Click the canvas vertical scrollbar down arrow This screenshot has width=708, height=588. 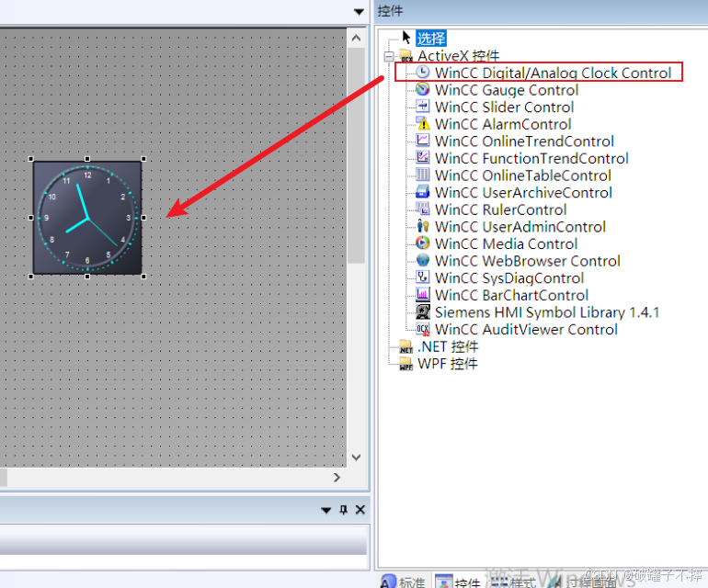[356, 458]
